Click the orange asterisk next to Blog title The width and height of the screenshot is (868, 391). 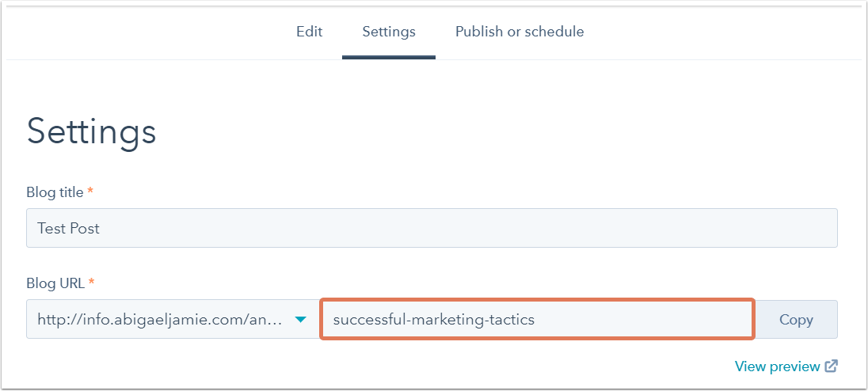[x=90, y=191]
